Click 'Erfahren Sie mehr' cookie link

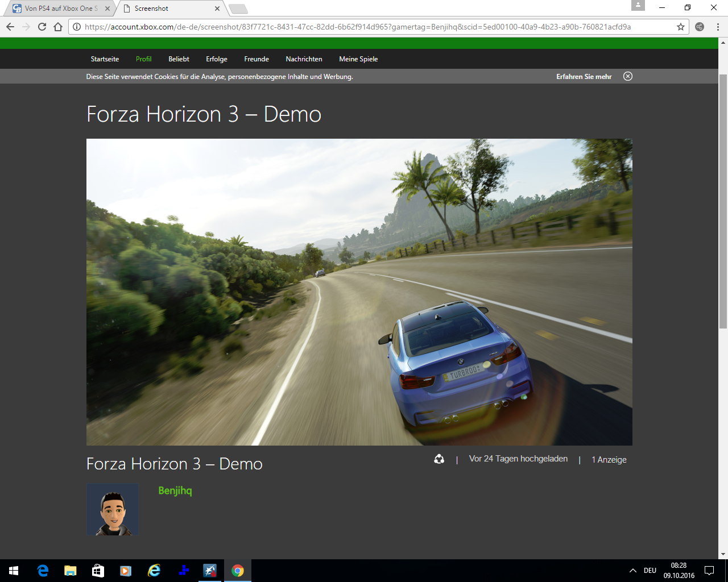pyautogui.click(x=584, y=77)
